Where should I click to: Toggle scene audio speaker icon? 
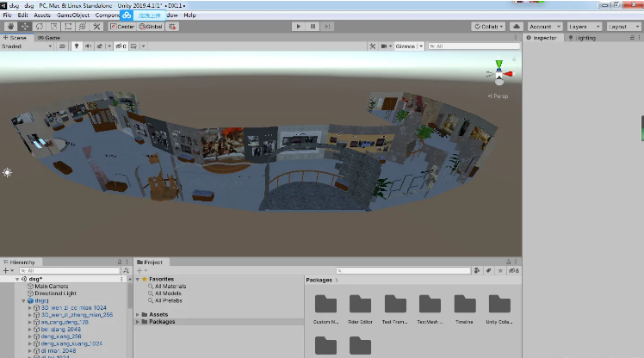click(90, 46)
